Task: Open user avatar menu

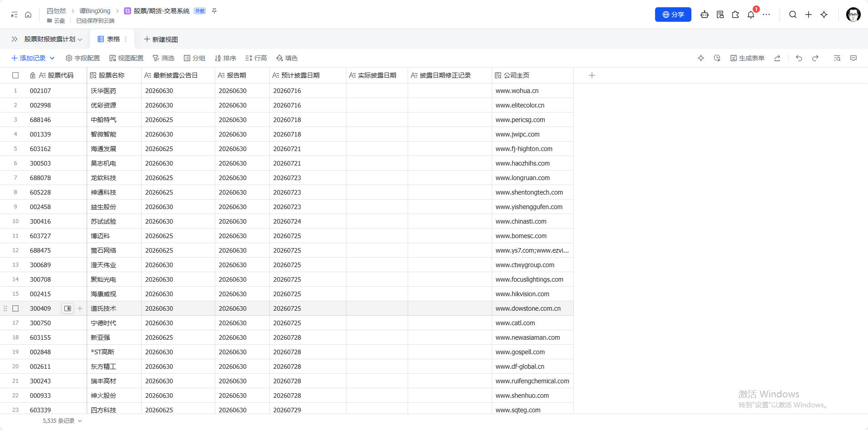Action: pos(853,15)
